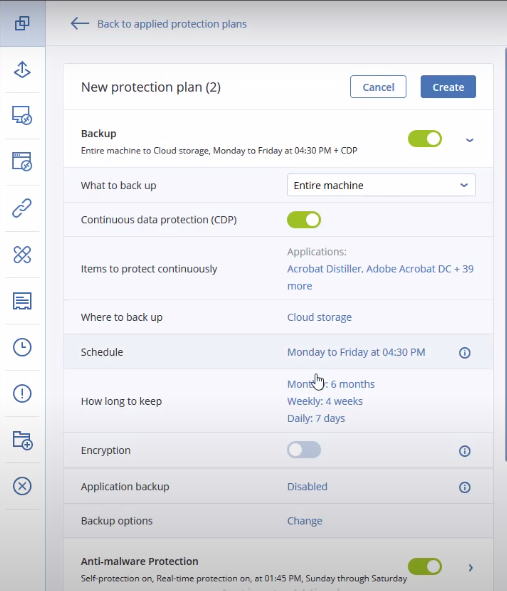507x591 pixels.
Task: Expand the Anti-malware Protection section arrow
Action: click(470, 568)
